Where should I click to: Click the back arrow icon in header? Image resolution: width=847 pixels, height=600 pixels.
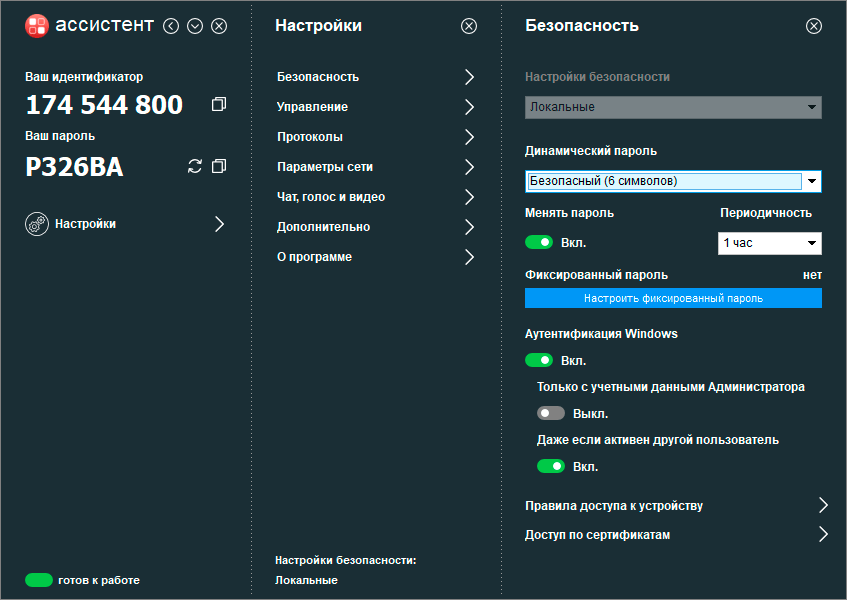[x=171, y=26]
